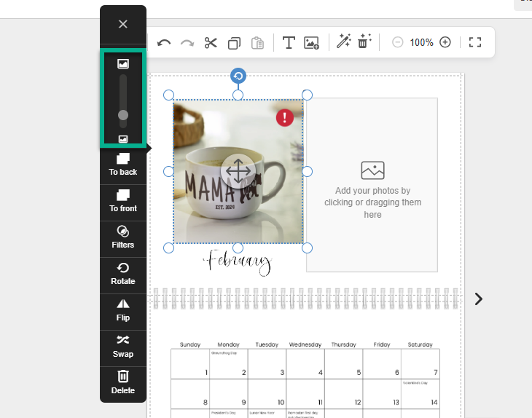Rotate the selected photo
This screenshot has height=418, width=532.
tap(123, 275)
